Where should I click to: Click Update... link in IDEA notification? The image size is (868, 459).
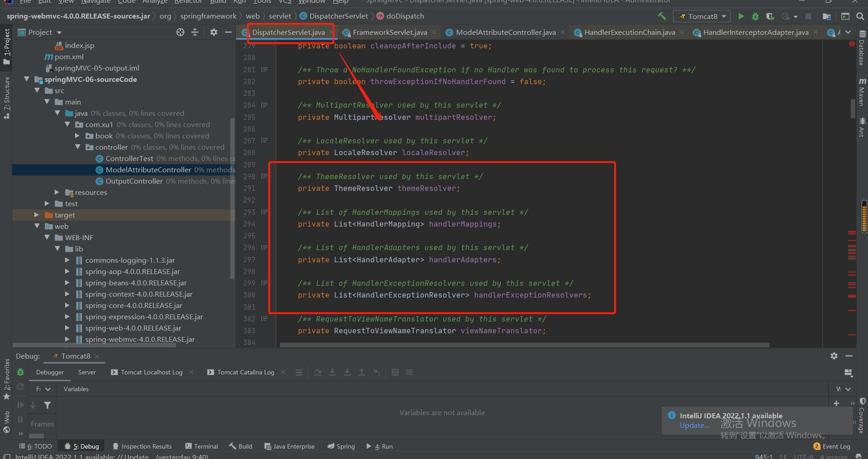tap(694, 426)
